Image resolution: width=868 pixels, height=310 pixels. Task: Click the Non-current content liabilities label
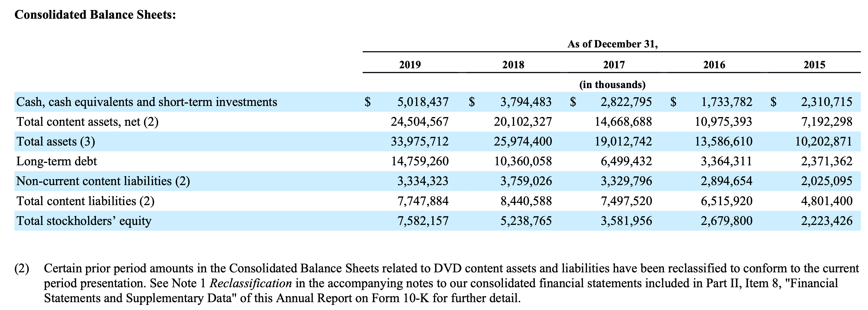pos(103,181)
